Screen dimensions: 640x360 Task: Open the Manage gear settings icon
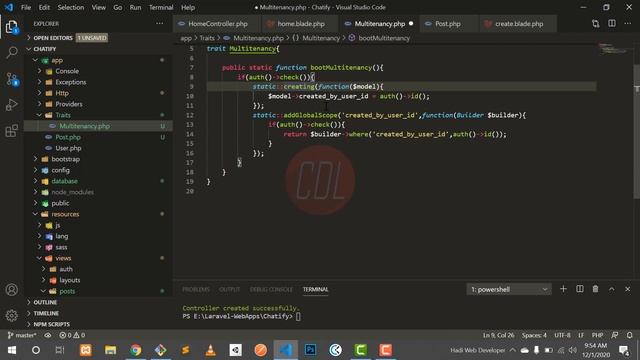click(12, 315)
